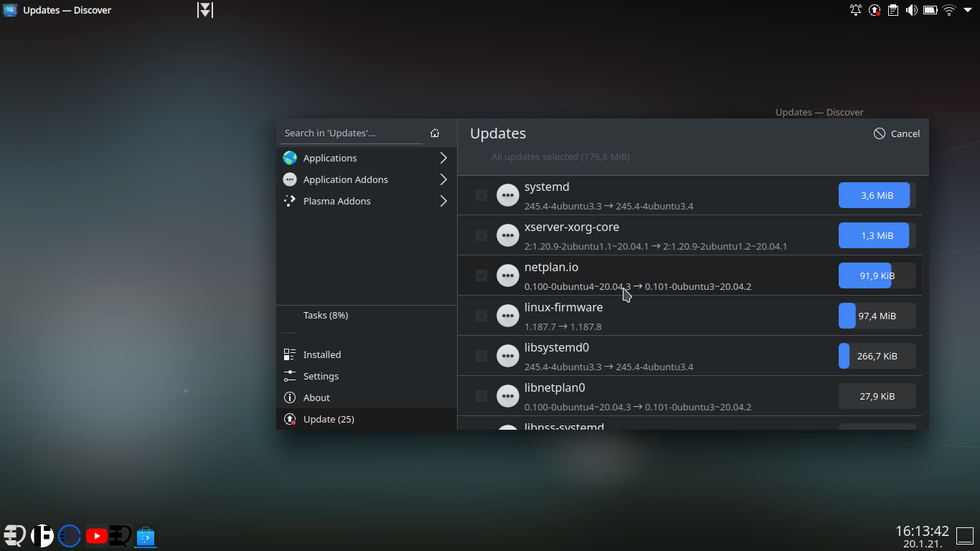Open the Installed page
The width and height of the screenshot is (980, 551).
pyautogui.click(x=367, y=354)
